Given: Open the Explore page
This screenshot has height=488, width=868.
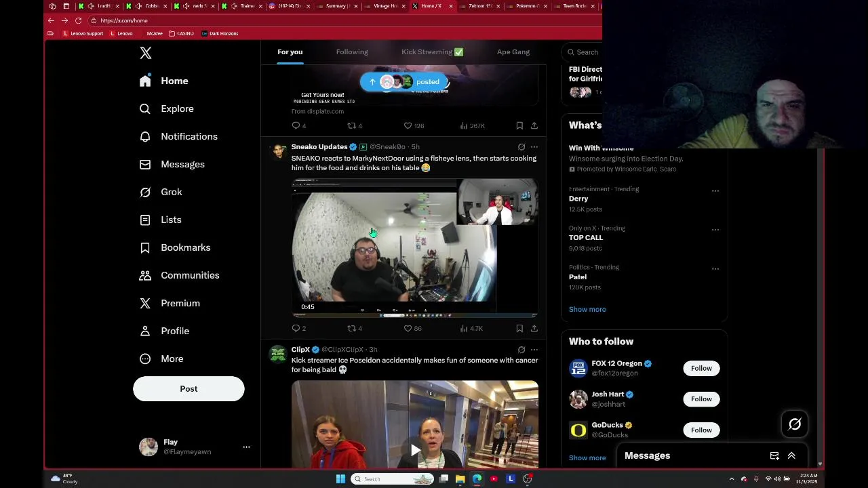Looking at the screenshot, I should click(x=167, y=108).
